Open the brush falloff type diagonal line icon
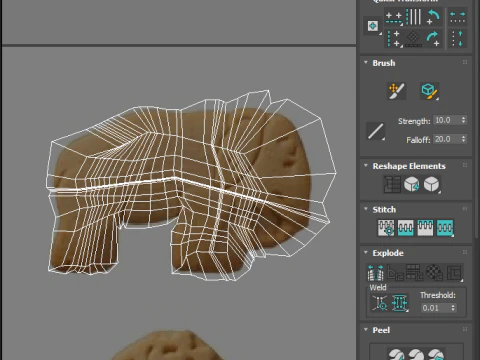Image resolution: width=480 pixels, height=360 pixels. click(x=376, y=131)
